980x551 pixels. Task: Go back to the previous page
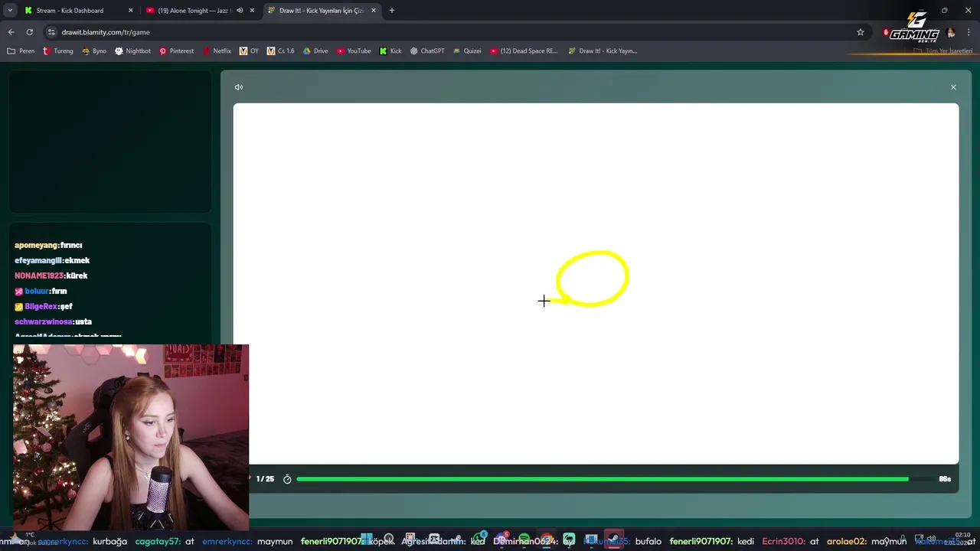[11, 32]
